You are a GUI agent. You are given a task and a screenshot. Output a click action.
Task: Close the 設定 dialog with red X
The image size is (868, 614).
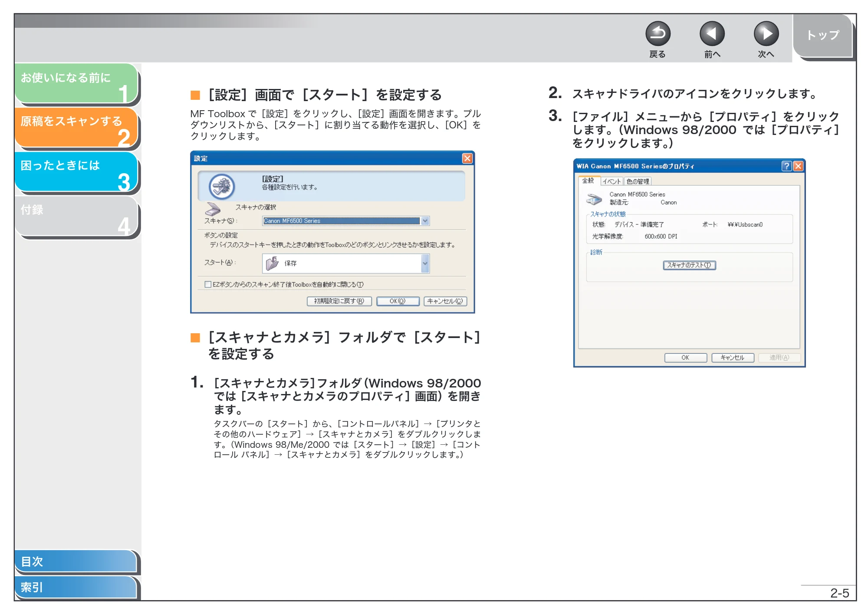point(467,158)
